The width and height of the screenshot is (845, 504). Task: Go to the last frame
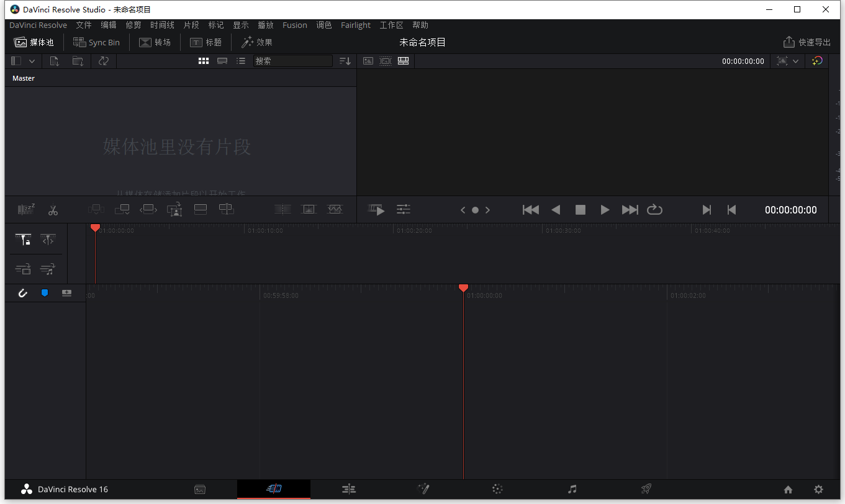(630, 210)
